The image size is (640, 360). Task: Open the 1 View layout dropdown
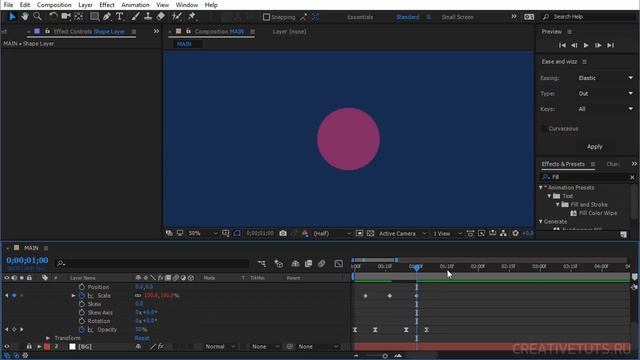click(x=447, y=233)
